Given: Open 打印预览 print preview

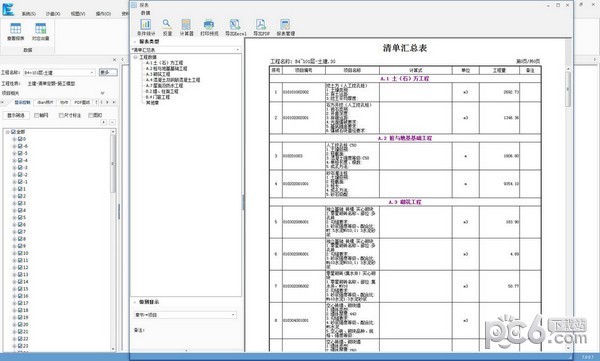Looking at the screenshot, I should 209,28.
